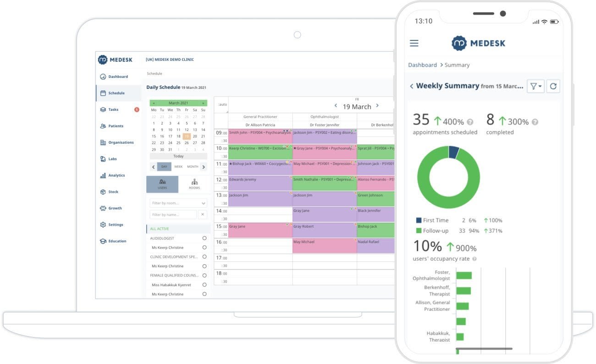Refresh the Weekly Summary report
This screenshot has width=596, height=364.
click(553, 86)
